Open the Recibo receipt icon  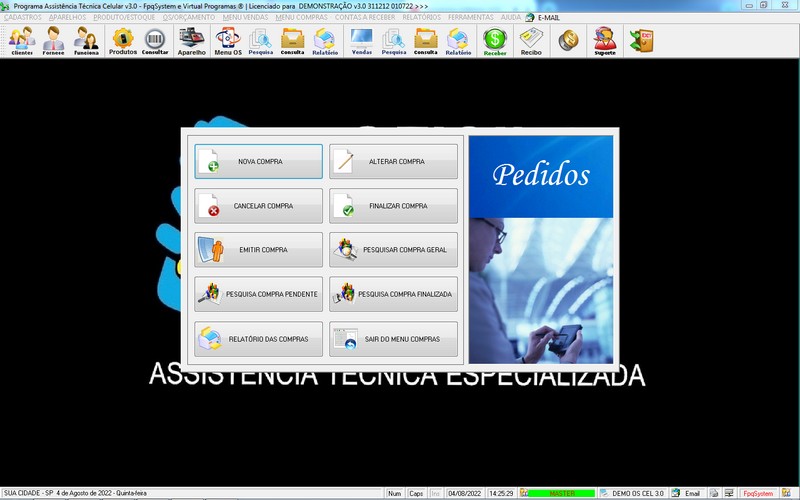coord(531,41)
